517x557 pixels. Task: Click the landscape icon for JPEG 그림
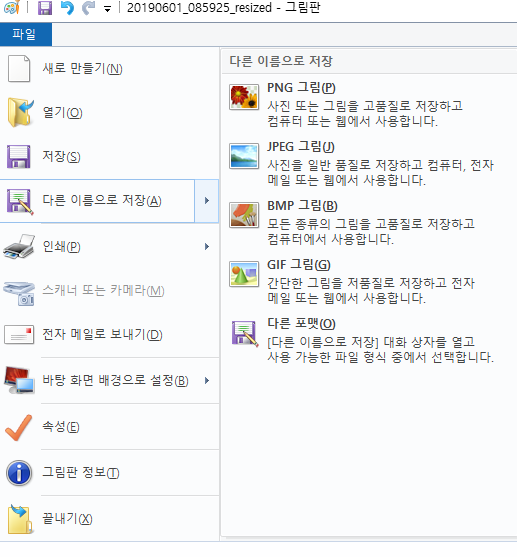pos(244,156)
